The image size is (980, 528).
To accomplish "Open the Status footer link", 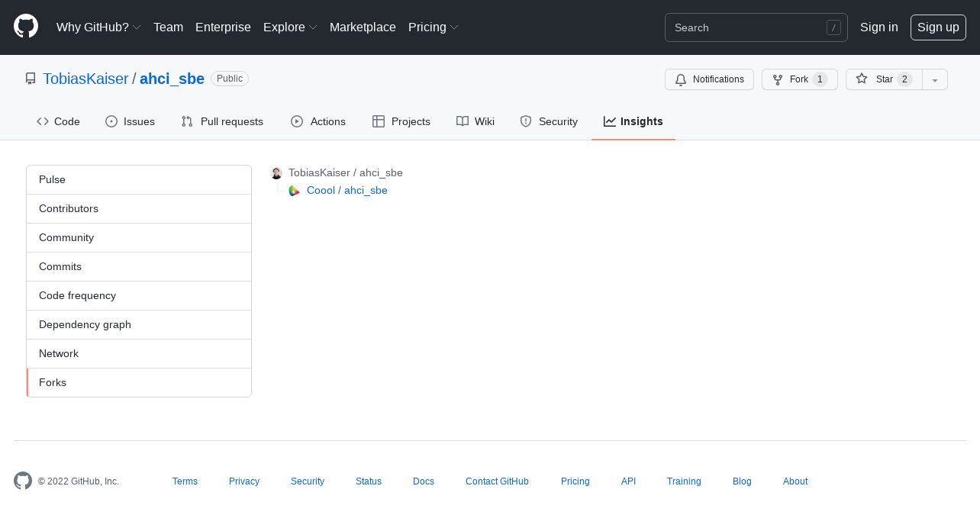I will click(369, 481).
